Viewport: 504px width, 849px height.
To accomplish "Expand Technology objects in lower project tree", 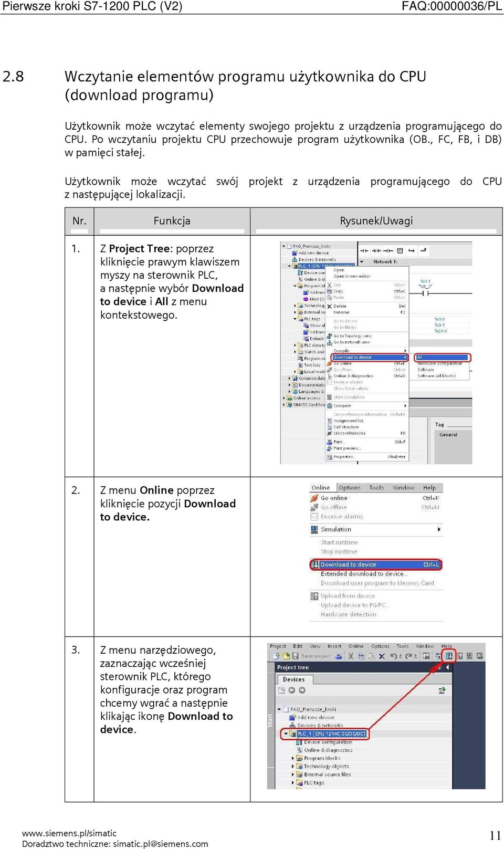I will click(293, 766).
